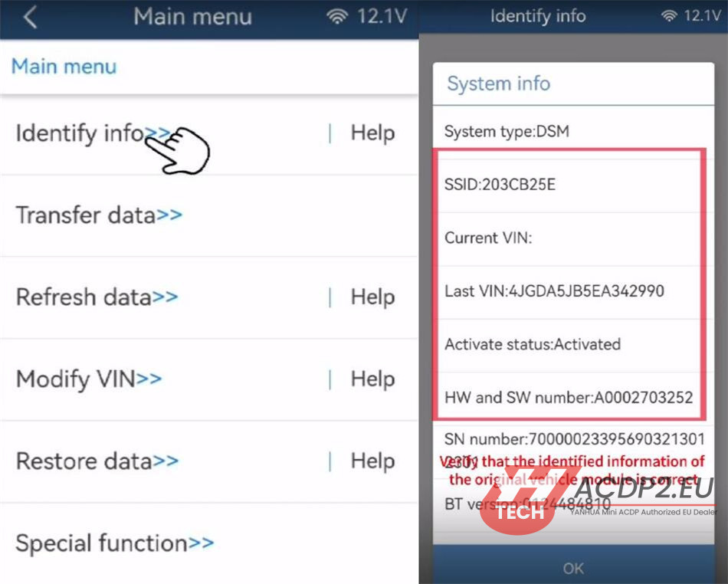Viewport: 728px width, 584px height.
Task: Open Transfer data menu item
Action: (99, 215)
